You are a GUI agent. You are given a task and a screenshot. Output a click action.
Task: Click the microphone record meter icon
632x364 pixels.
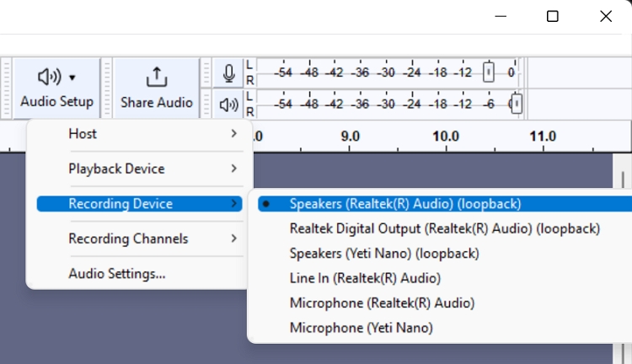[x=228, y=73]
